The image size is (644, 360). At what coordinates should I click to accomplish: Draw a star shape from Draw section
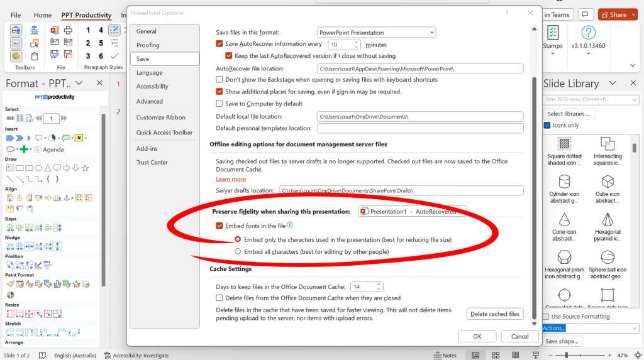click(x=85, y=168)
